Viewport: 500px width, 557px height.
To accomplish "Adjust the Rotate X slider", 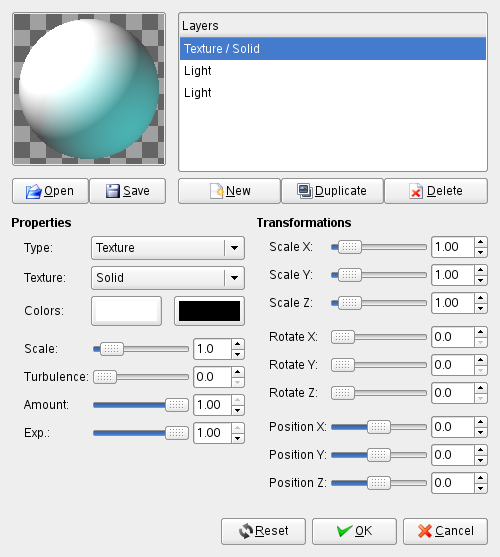I will tap(379, 337).
